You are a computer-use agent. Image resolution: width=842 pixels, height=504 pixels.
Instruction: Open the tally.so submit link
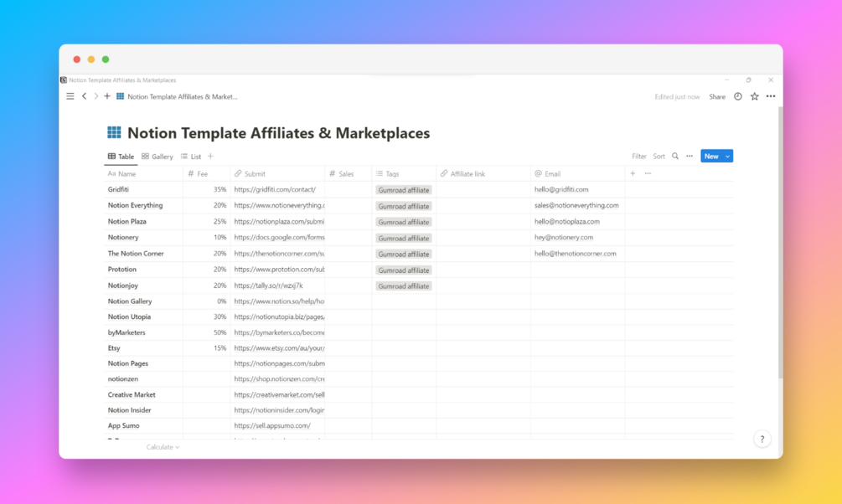point(268,285)
